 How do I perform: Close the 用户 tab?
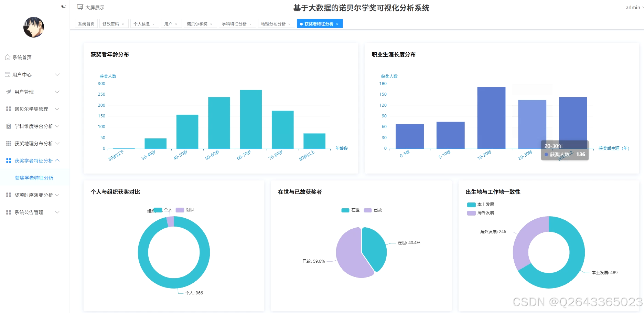coord(176,24)
